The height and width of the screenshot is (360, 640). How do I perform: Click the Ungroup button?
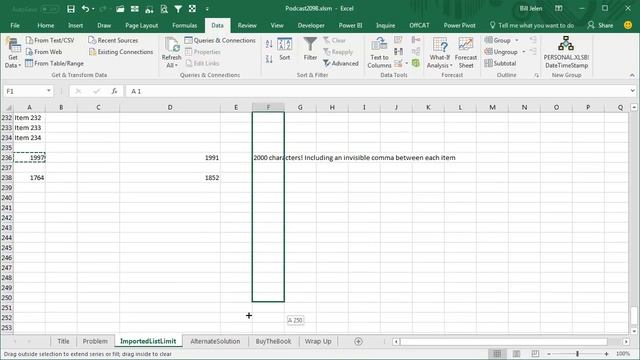[501, 52]
